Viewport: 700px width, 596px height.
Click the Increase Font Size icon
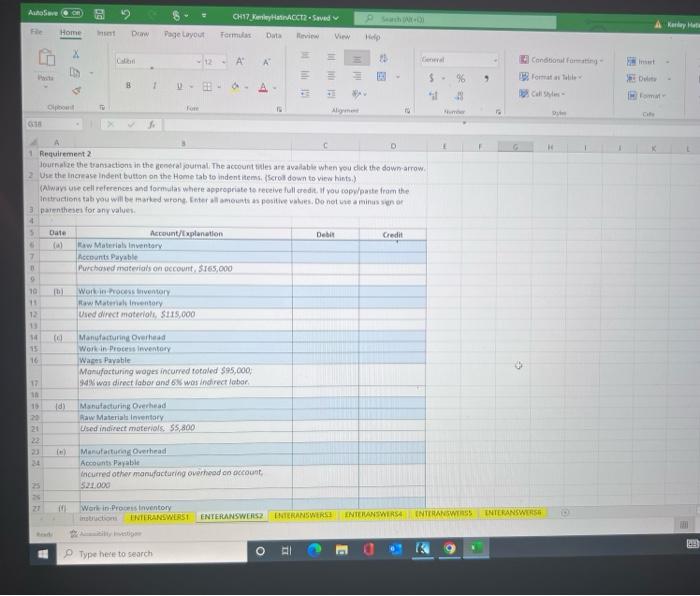pos(240,62)
